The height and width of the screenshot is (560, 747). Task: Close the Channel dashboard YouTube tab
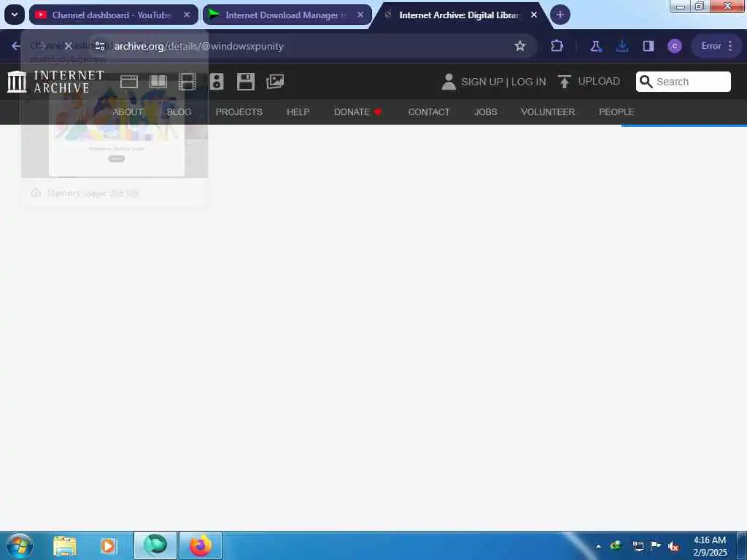point(187,15)
